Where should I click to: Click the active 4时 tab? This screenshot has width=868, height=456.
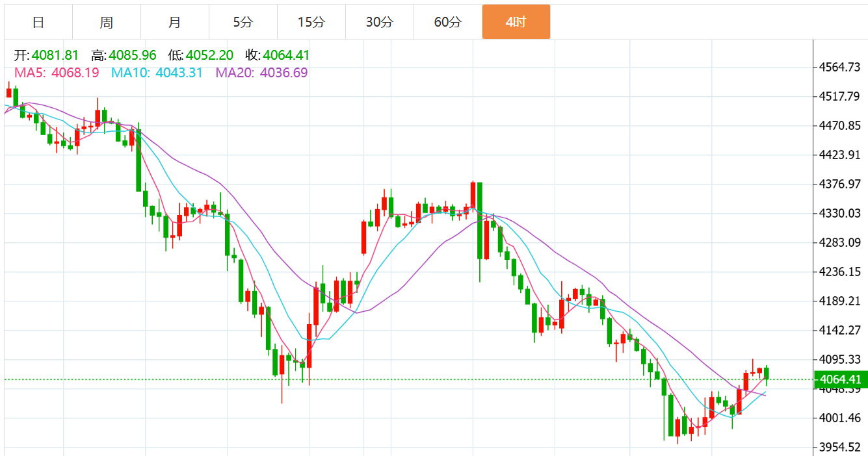(516, 22)
